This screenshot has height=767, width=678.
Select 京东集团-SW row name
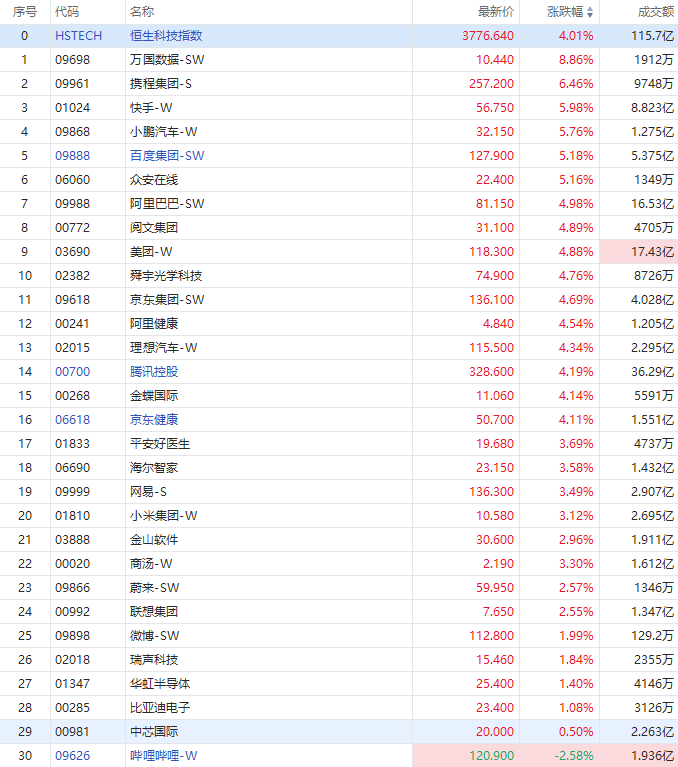[167, 300]
